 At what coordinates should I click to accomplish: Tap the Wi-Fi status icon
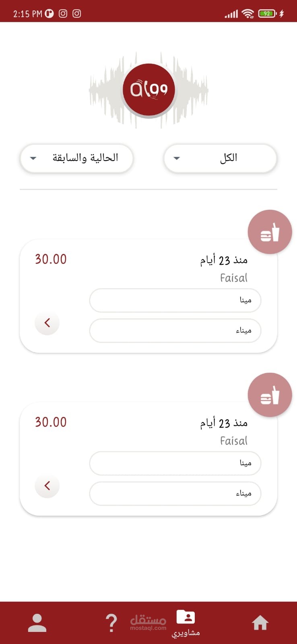[x=248, y=14]
